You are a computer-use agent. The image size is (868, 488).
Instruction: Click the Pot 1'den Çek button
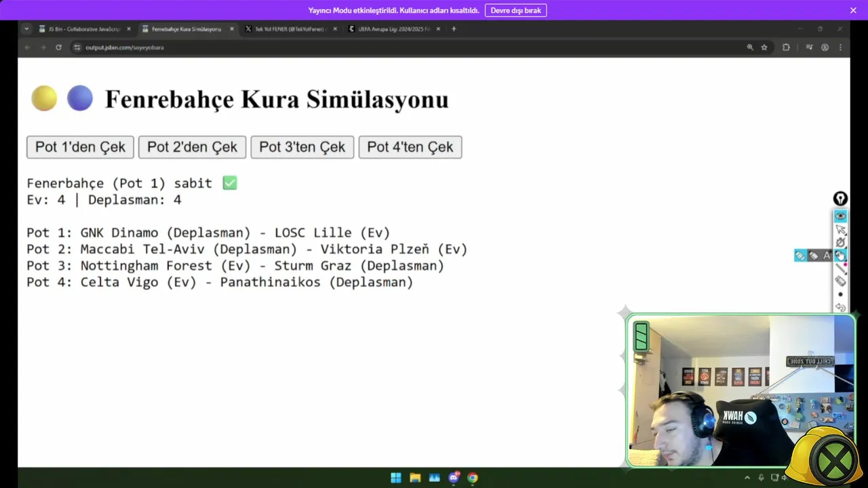[80, 147]
